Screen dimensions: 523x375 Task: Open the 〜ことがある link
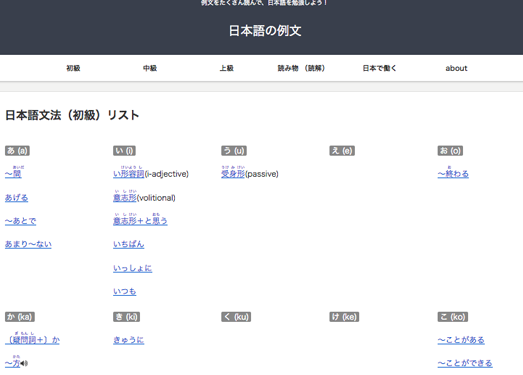click(x=461, y=340)
